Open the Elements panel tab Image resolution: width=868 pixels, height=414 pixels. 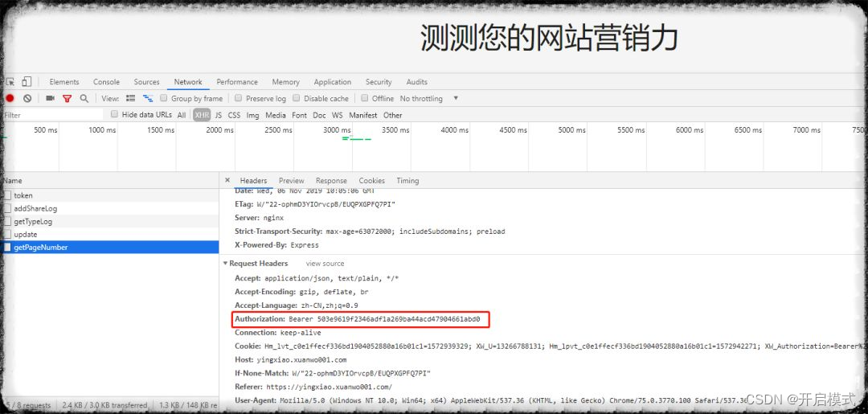pos(64,82)
